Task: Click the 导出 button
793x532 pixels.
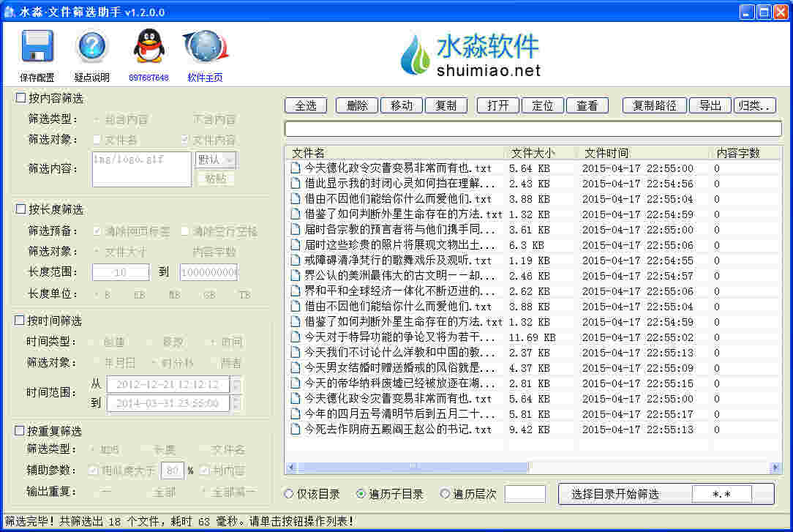Action: [x=710, y=105]
